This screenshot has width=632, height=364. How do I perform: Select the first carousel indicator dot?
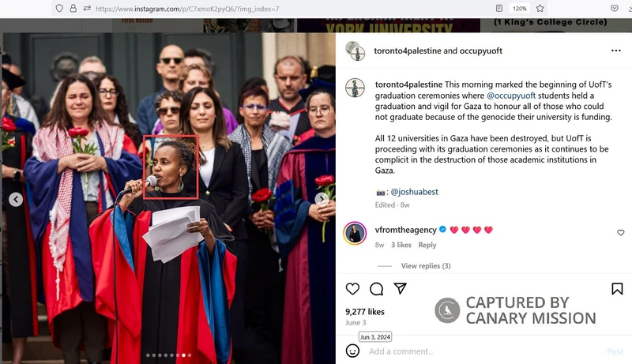148,355
